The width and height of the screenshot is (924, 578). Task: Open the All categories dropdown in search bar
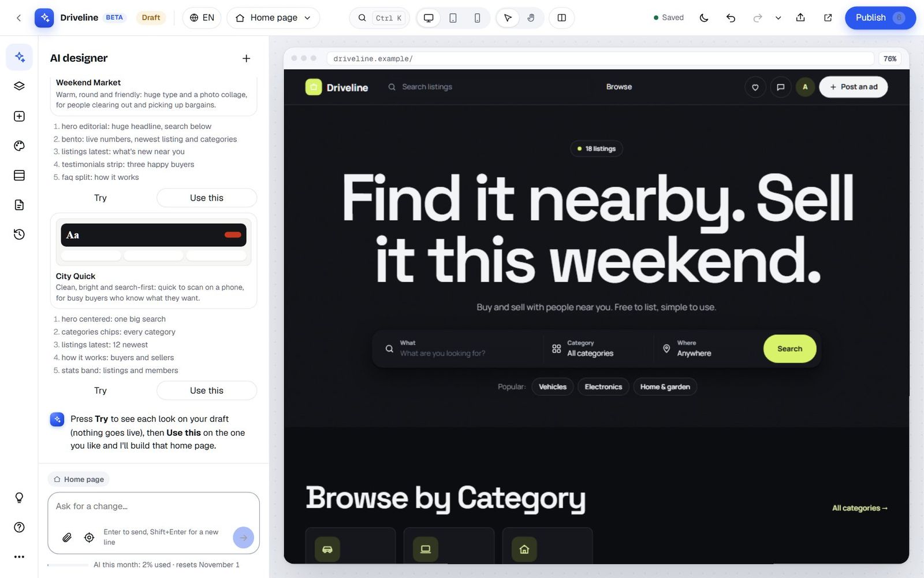pyautogui.click(x=598, y=349)
